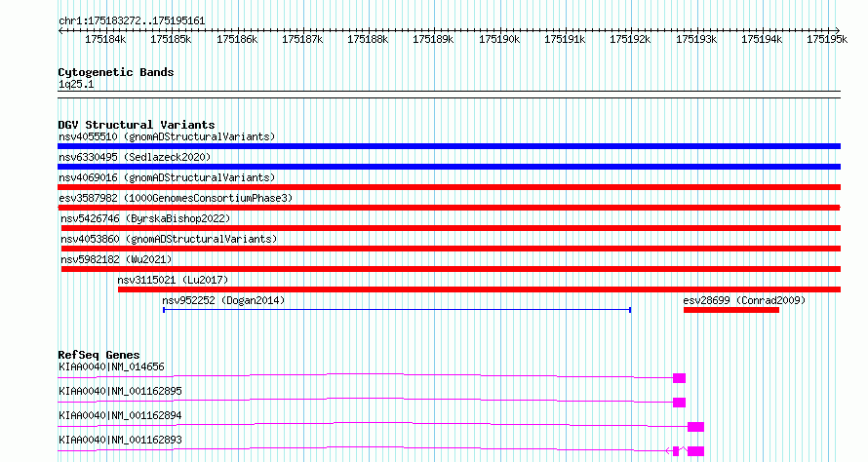Select the NM_001162894 magenta exon block

(695, 427)
